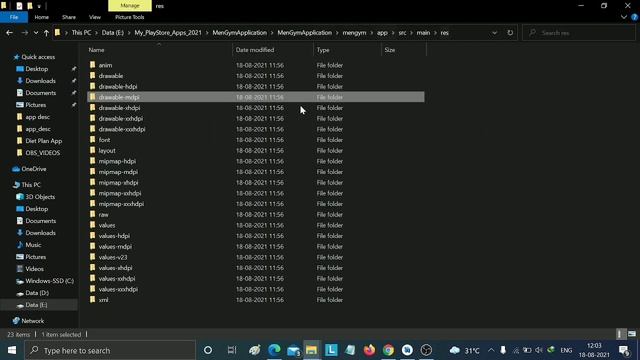Image resolution: width=640 pixels, height=360 pixels.
Task: Select the font folder
Action: click(x=104, y=140)
